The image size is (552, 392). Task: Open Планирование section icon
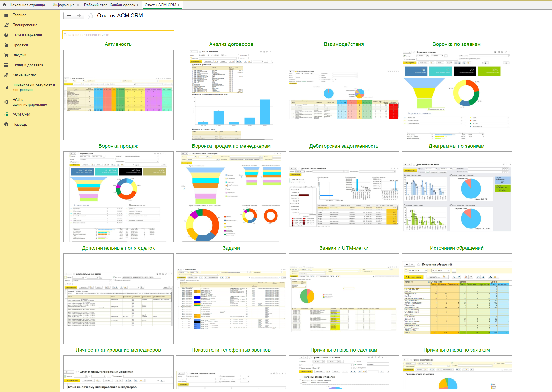(x=6, y=25)
